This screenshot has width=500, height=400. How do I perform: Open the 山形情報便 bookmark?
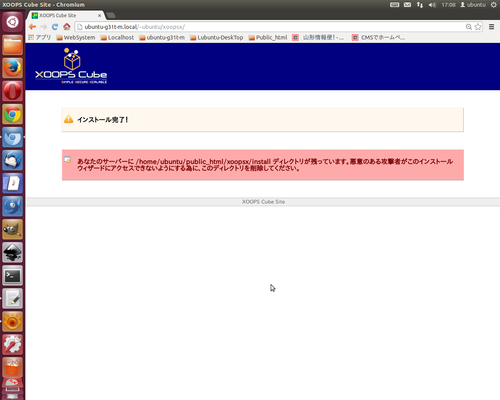click(x=318, y=37)
